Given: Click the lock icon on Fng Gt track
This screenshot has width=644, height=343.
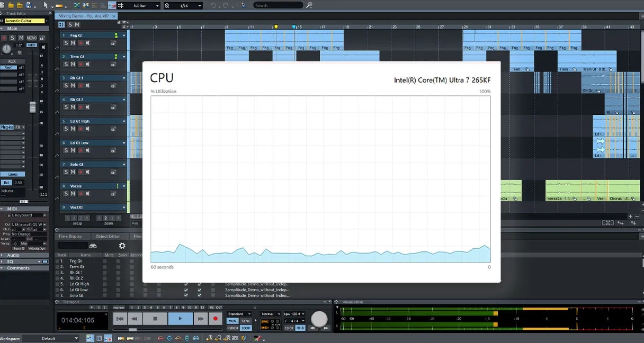Looking at the screenshot, I should tap(113, 43).
